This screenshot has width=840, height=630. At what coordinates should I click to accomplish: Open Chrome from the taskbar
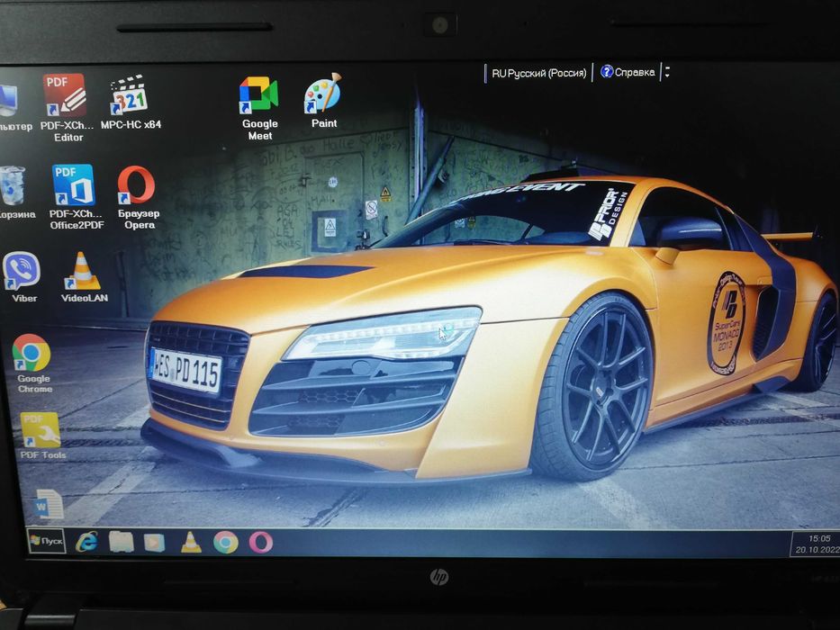click(226, 543)
